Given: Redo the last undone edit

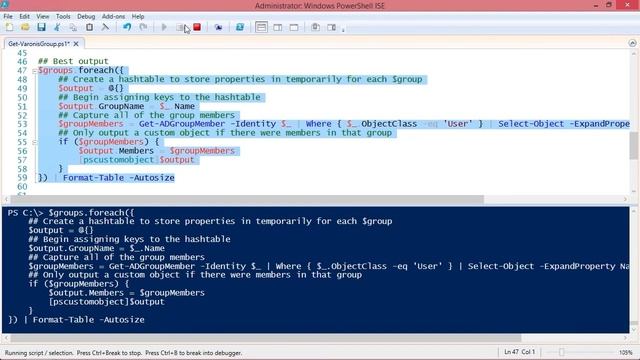Looking at the screenshot, I should click(143, 27).
